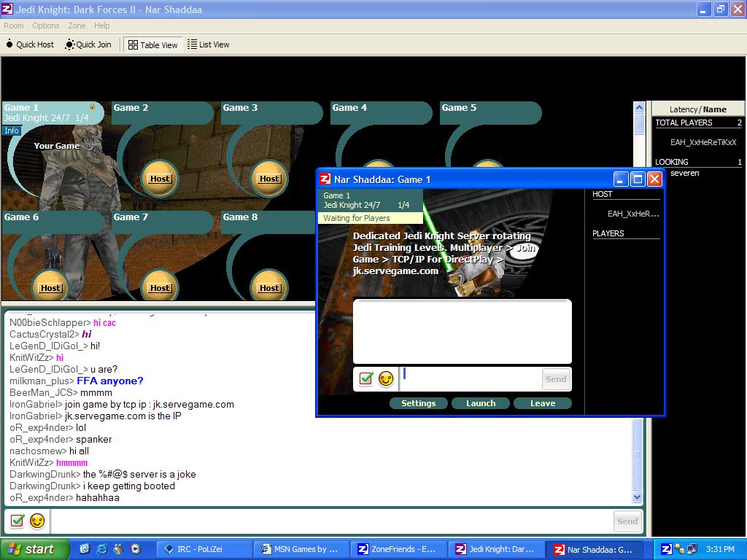Click milkman_plus 'FFA anyone?' chat message

pos(110,381)
